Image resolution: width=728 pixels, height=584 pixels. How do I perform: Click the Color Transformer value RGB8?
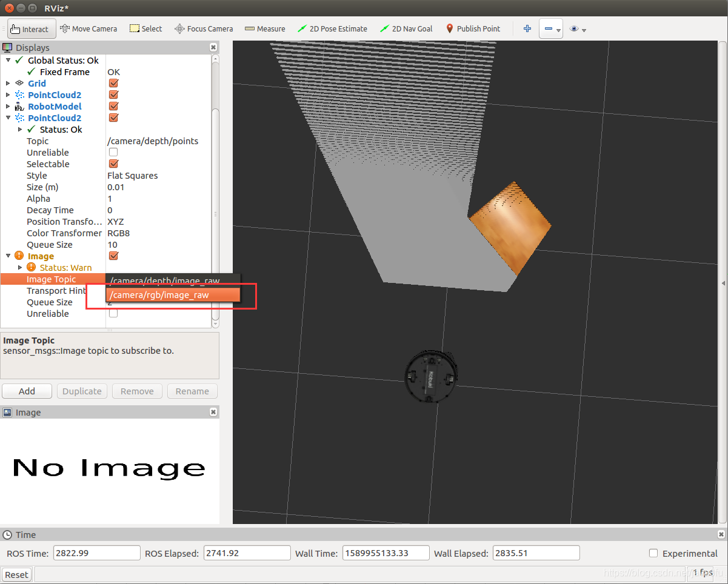click(119, 233)
